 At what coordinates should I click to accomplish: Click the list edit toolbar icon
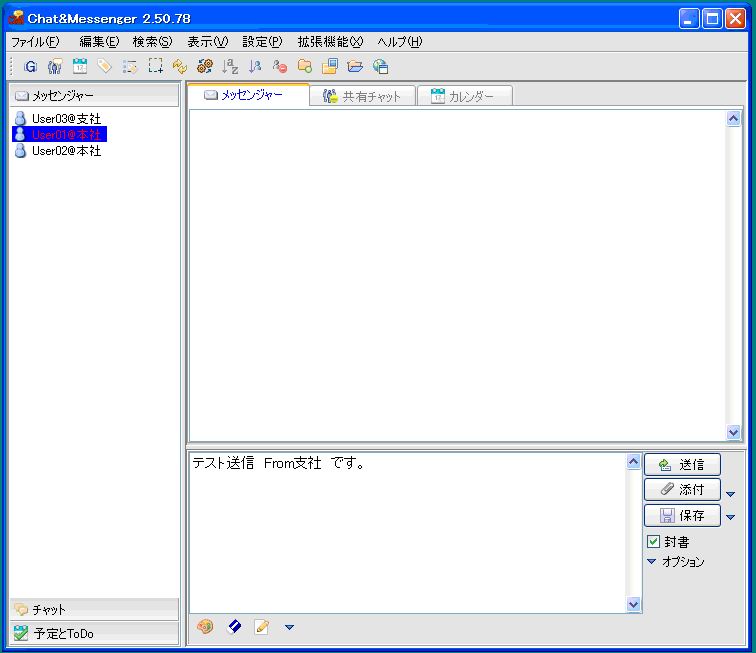(x=130, y=66)
